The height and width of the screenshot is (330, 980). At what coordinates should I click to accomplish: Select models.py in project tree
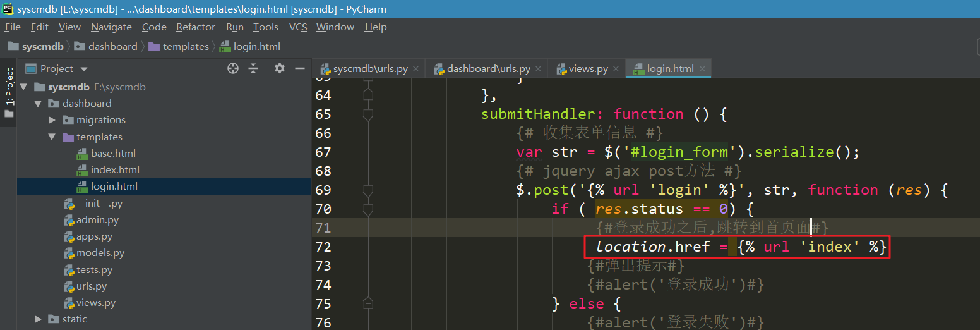(x=100, y=253)
